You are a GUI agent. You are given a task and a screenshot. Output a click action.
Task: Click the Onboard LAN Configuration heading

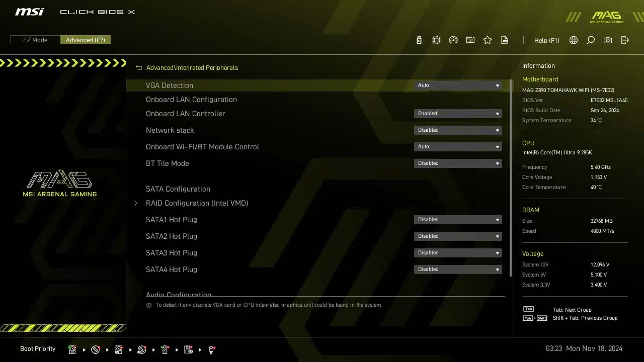coord(191,100)
